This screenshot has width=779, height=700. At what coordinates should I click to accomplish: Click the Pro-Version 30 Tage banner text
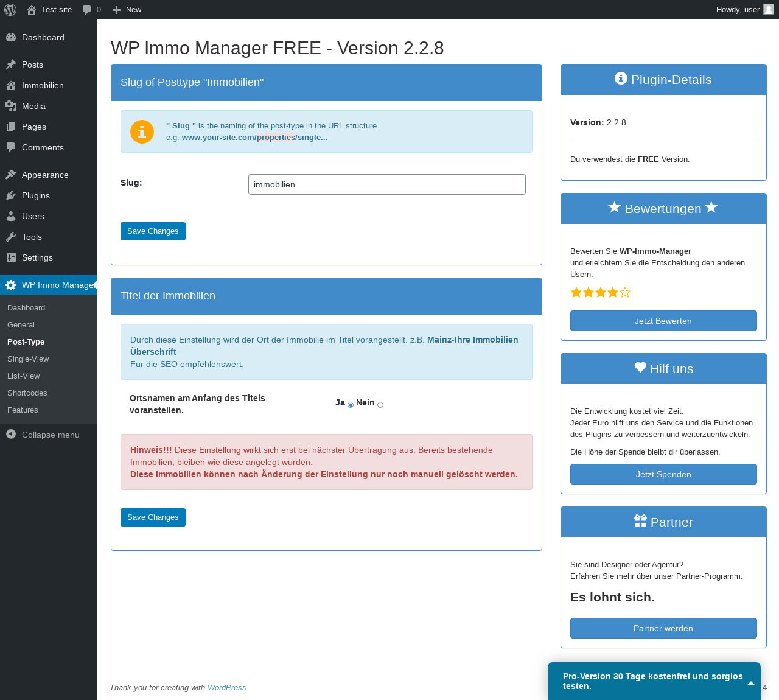(653, 681)
